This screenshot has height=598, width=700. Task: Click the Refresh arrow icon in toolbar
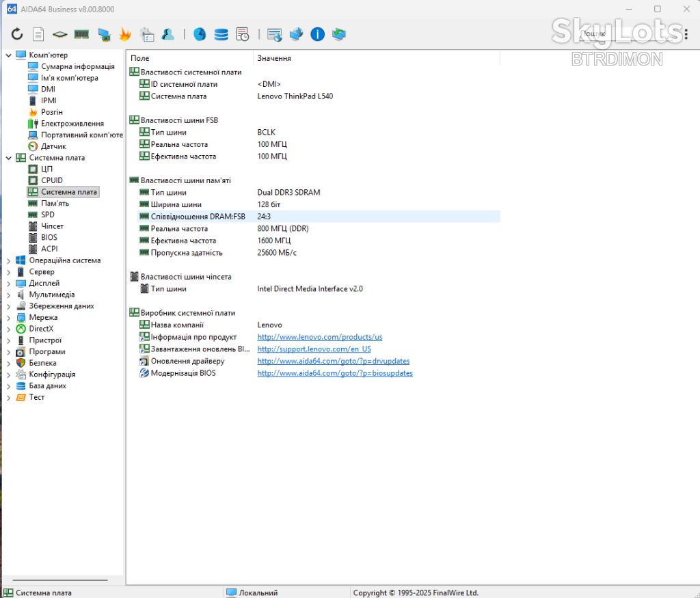[x=17, y=34]
